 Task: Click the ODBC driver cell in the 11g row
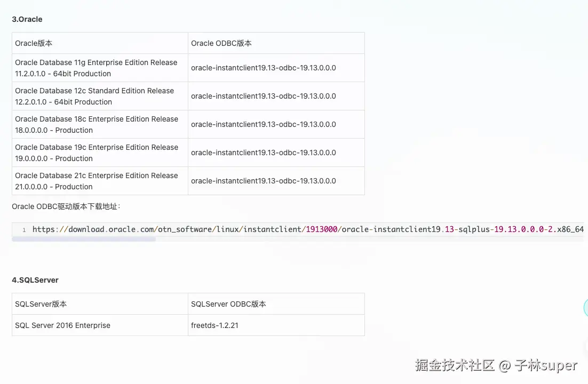276,68
